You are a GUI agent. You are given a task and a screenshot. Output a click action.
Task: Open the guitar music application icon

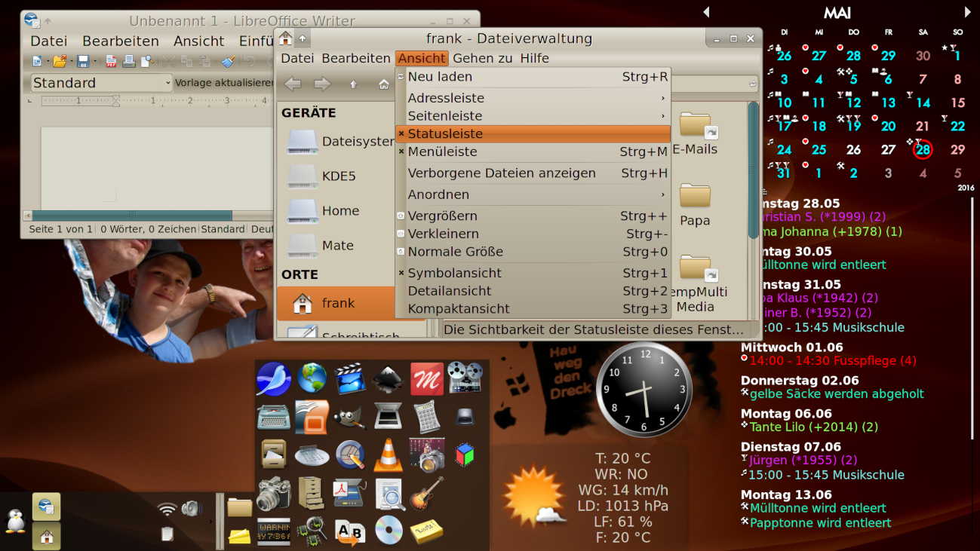click(427, 493)
